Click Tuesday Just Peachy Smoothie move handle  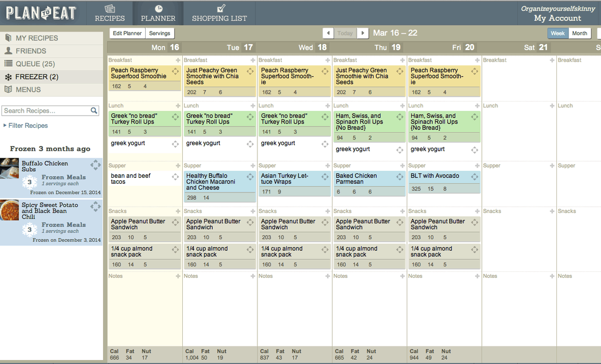pos(250,71)
